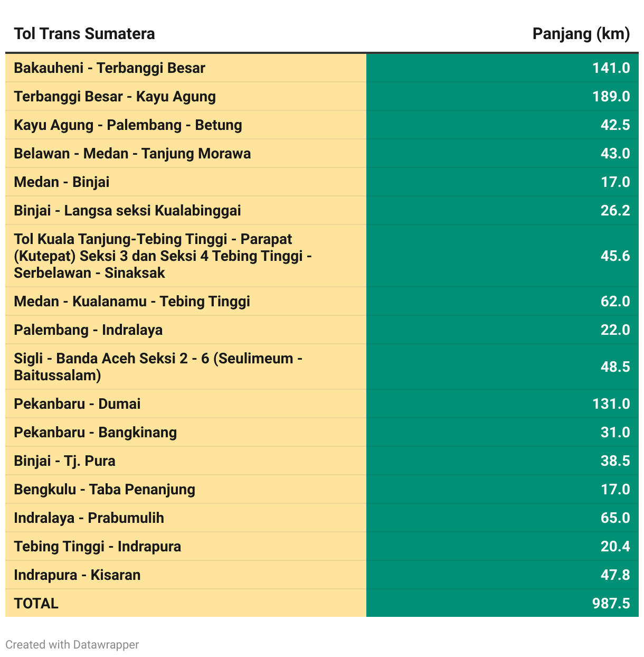This screenshot has height=657, width=644.
Task: Select the Bakauheni - Terbanggi Besar row
Action: pyautogui.click(x=322, y=68)
